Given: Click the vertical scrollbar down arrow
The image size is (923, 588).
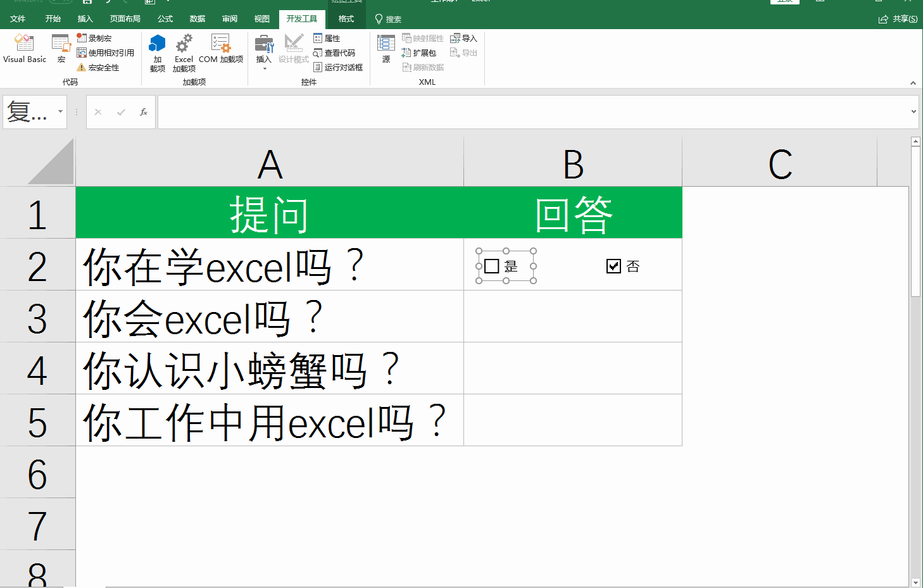Looking at the screenshot, I should point(915,582).
